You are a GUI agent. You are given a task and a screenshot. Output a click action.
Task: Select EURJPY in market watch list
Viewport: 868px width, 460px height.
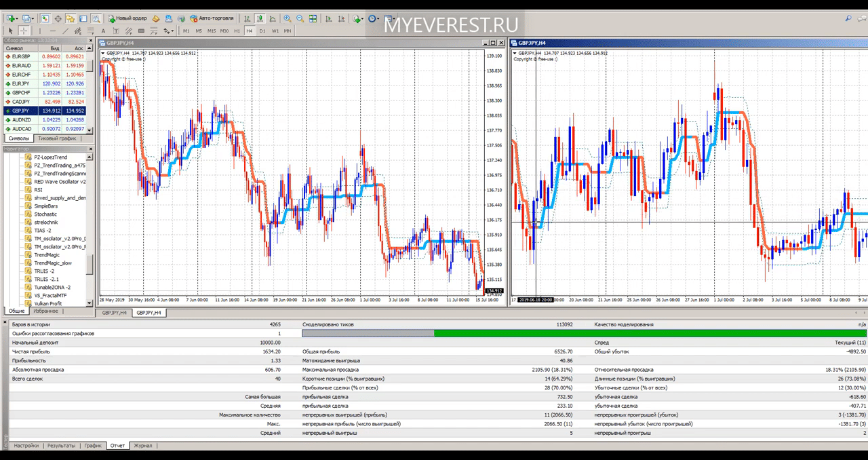click(x=45, y=83)
